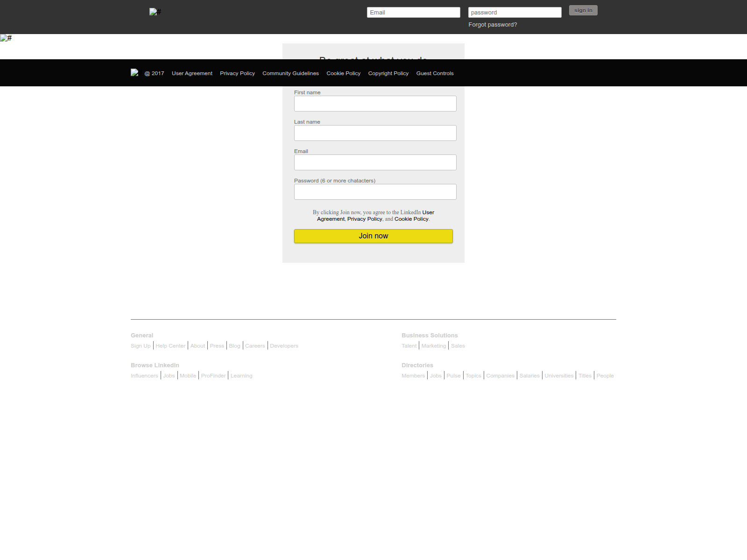
Task: Open the Help Center footer link
Action: coord(170,346)
